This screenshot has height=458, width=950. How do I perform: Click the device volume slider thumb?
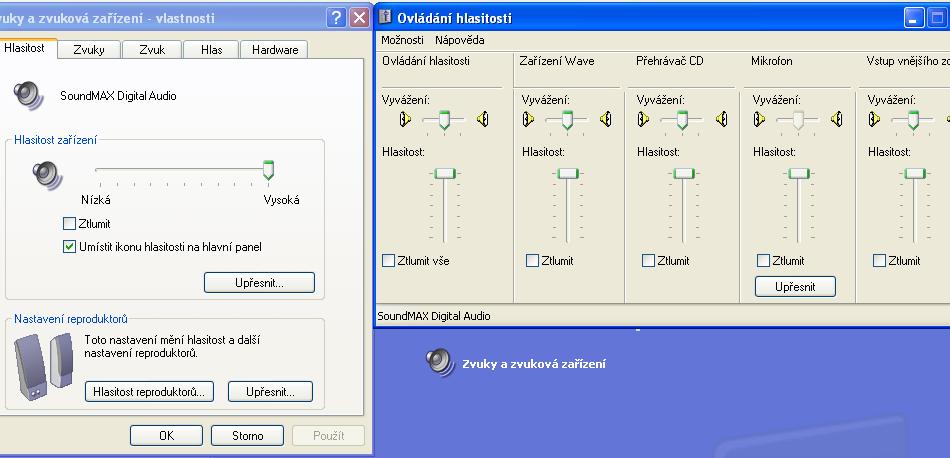(x=268, y=170)
